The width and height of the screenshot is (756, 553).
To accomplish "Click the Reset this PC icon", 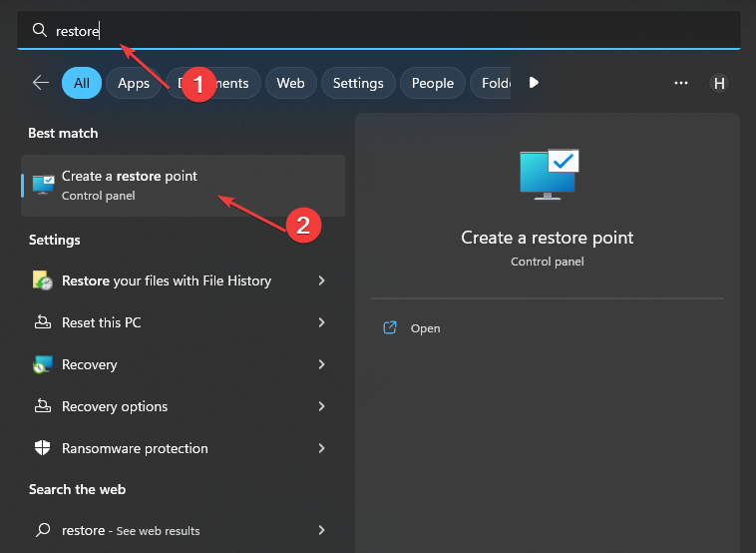I will pyautogui.click(x=43, y=321).
